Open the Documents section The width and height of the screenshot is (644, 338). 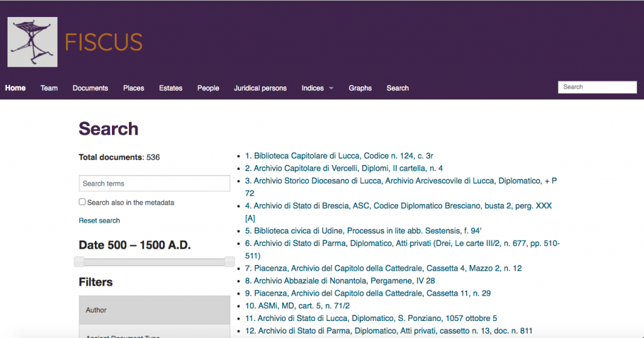coord(91,88)
